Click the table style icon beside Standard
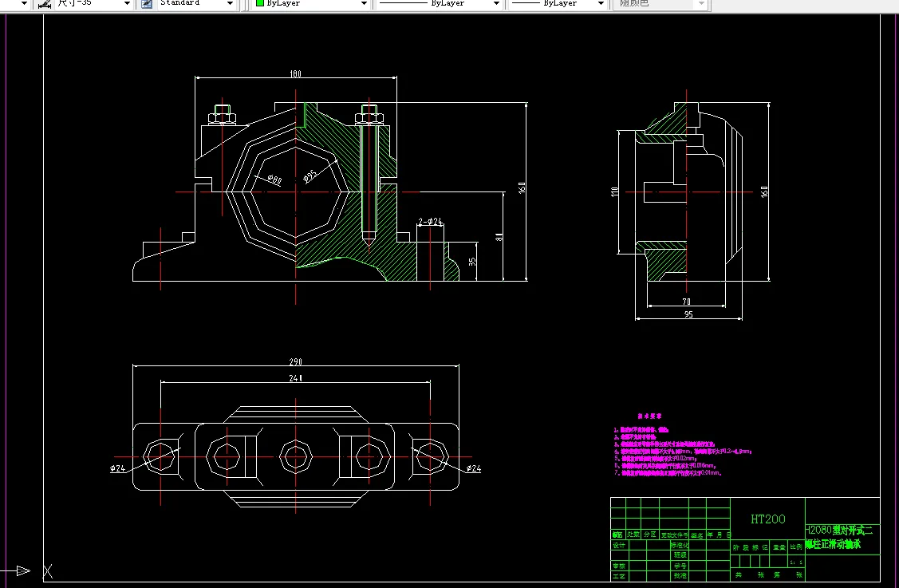 [x=147, y=4]
